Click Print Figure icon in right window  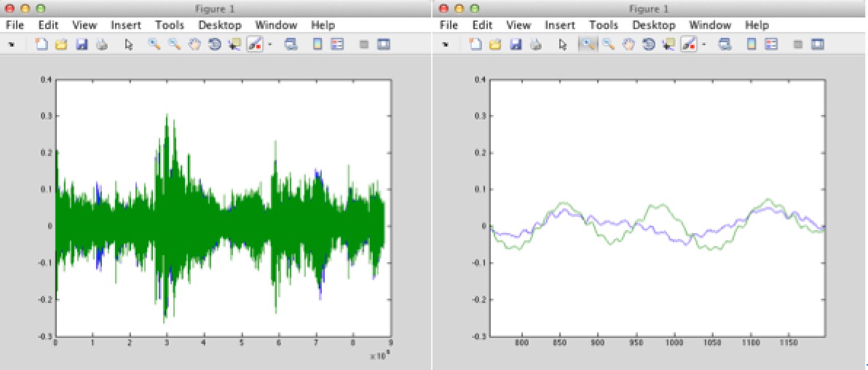coord(535,45)
